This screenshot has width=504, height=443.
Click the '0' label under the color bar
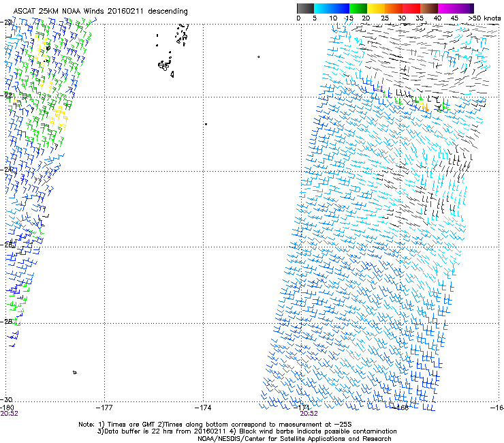[x=298, y=18]
